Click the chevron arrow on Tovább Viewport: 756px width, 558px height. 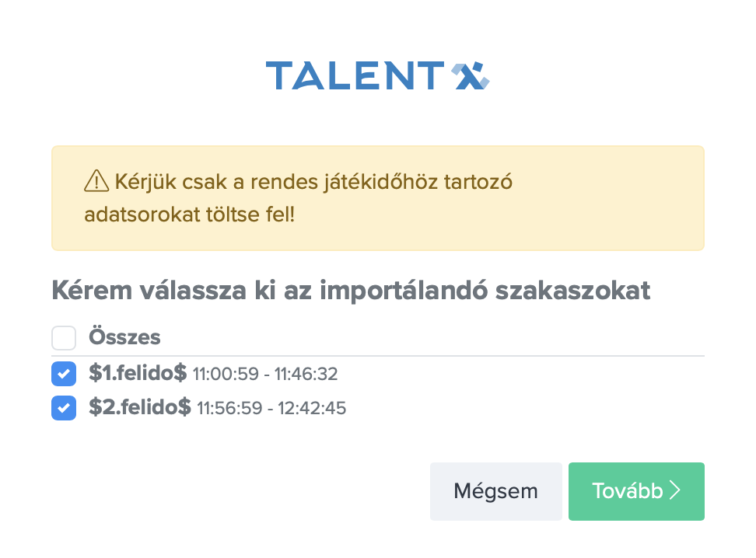click(x=675, y=491)
